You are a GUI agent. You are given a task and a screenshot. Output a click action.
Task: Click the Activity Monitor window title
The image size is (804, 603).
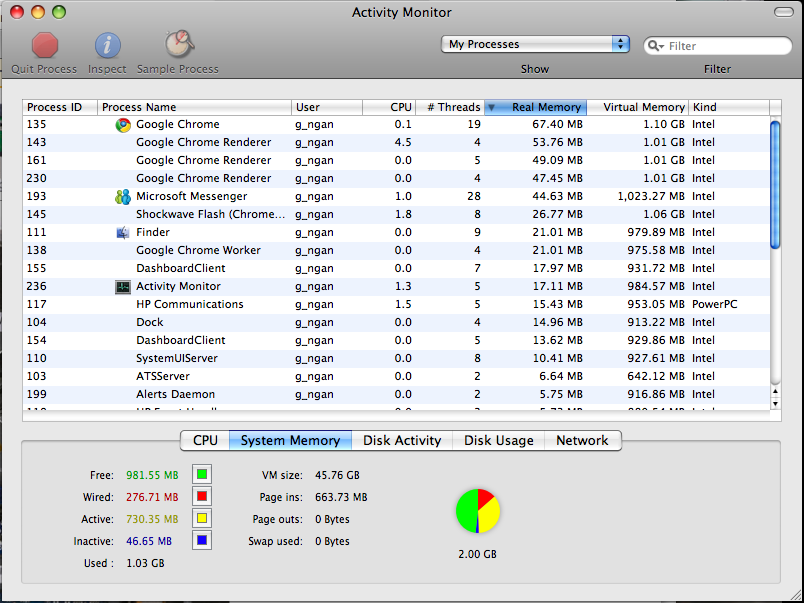click(x=401, y=12)
